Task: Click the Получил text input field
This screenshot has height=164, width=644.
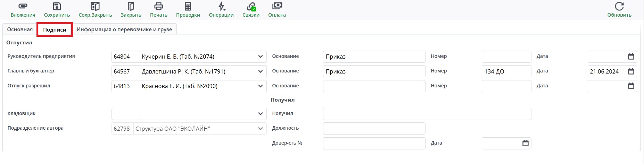Action: tap(427, 114)
